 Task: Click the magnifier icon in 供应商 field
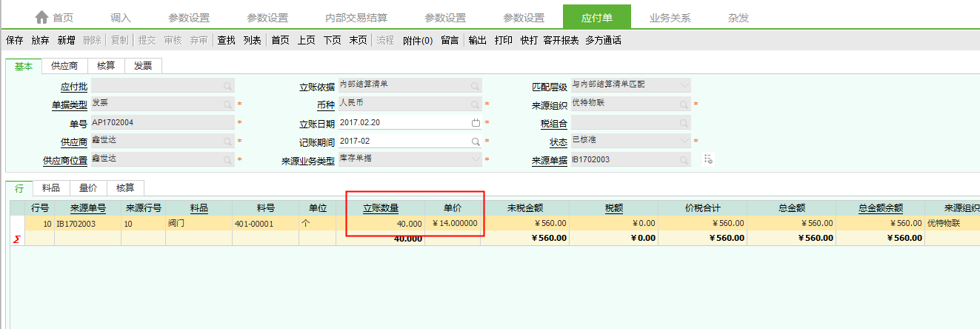pyautogui.click(x=227, y=141)
